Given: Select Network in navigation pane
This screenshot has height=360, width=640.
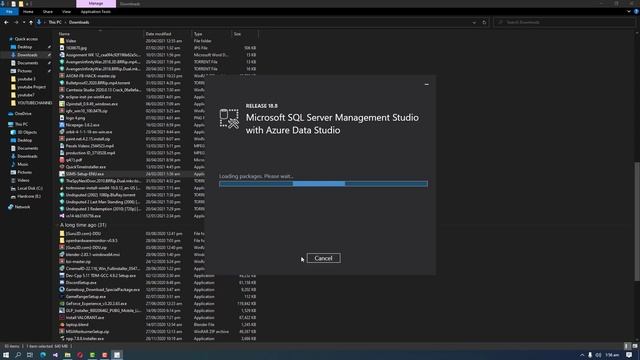Looking at the screenshot, I should click(22, 207).
